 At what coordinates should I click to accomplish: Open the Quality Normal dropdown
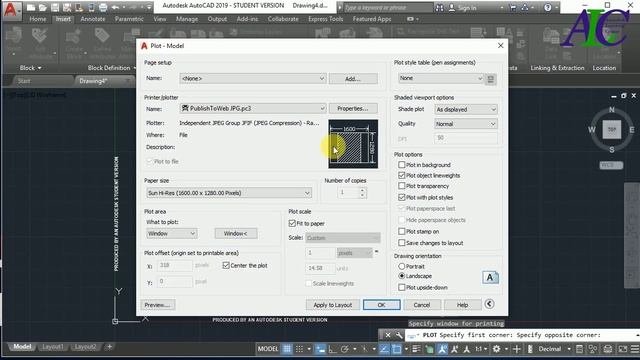[x=466, y=124]
